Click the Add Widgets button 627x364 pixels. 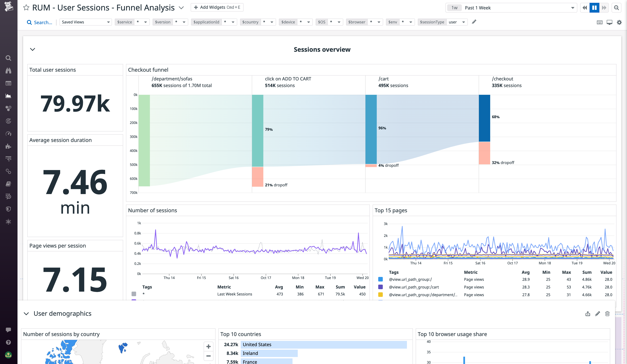pyautogui.click(x=217, y=7)
